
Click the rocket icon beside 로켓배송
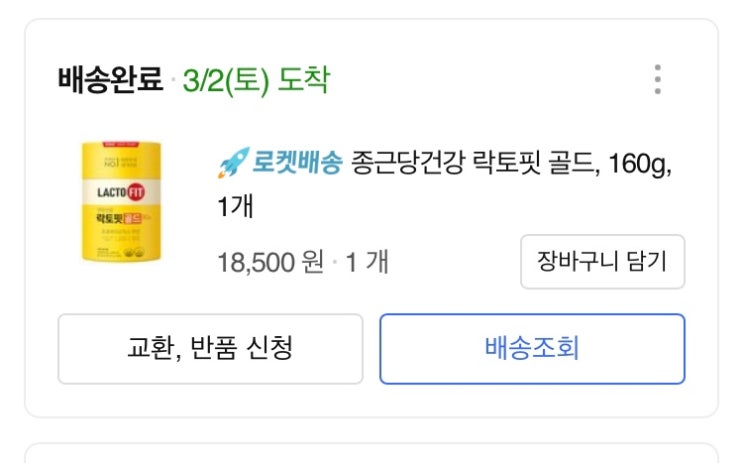(x=232, y=164)
